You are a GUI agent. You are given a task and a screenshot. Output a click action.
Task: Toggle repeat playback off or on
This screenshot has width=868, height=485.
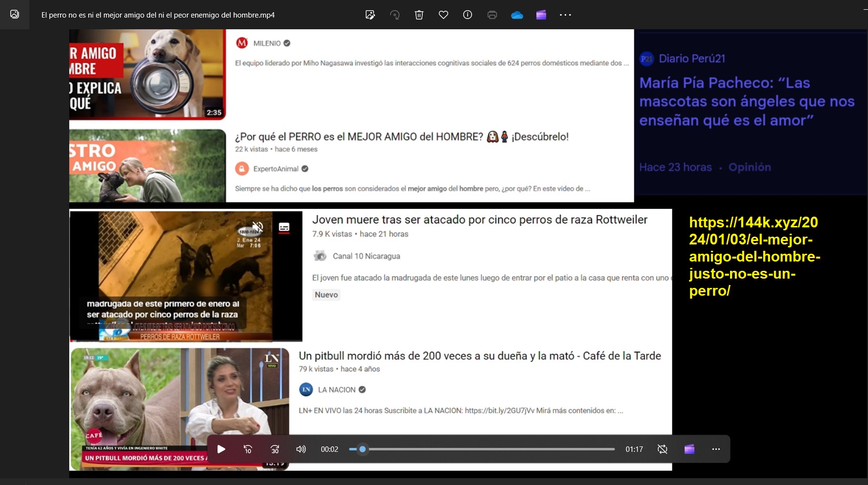(662, 449)
